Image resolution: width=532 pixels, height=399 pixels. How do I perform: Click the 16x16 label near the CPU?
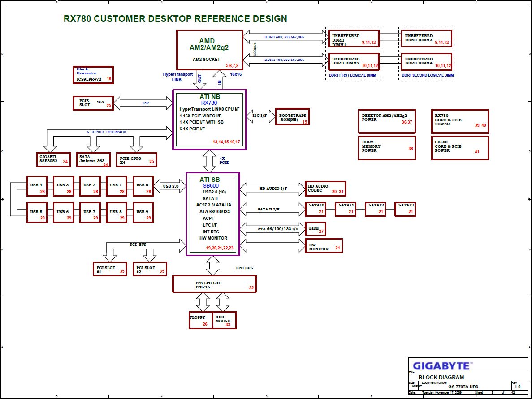point(236,74)
